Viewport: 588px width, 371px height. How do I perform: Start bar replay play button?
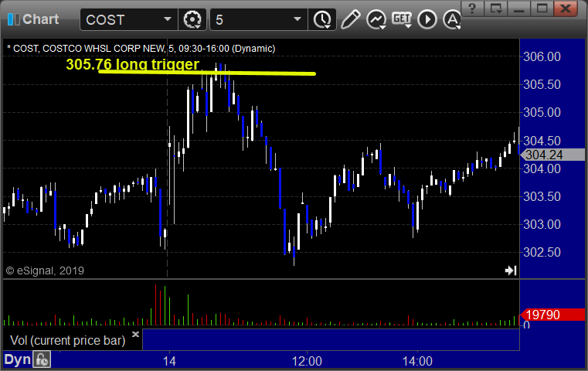pyautogui.click(x=427, y=19)
